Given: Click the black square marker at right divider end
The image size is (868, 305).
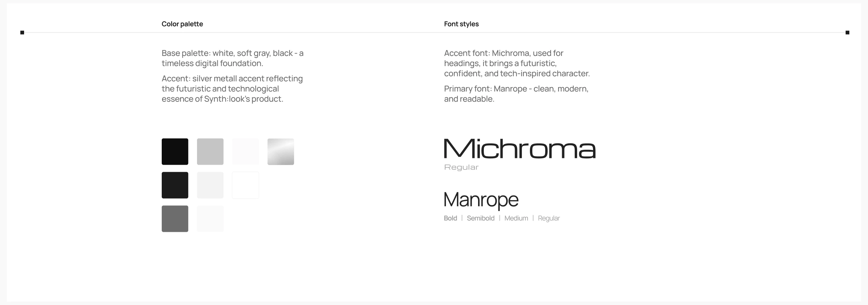Looking at the screenshot, I should (x=847, y=33).
